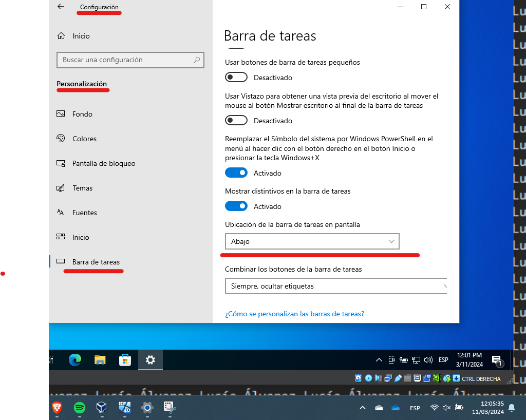Open the taskbar customization help link
The height and width of the screenshot is (420, 526).
click(x=294, y=313)
